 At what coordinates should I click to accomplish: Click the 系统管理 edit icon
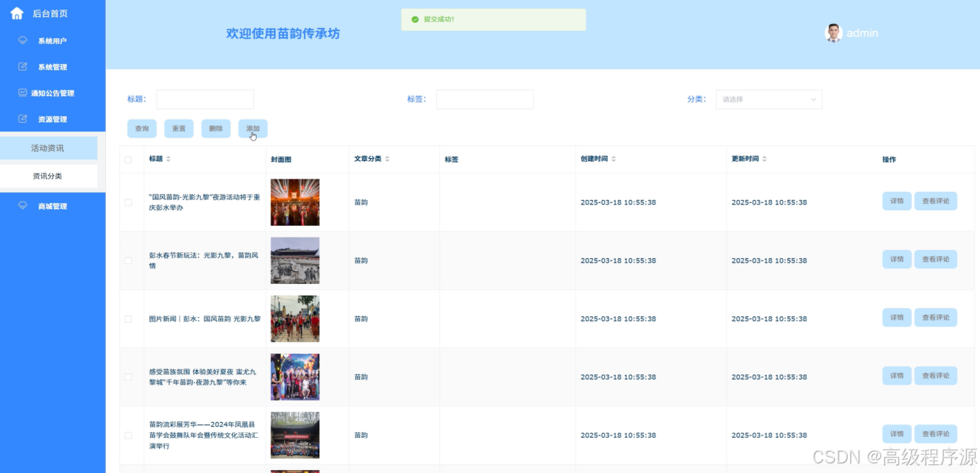[23, 67]
